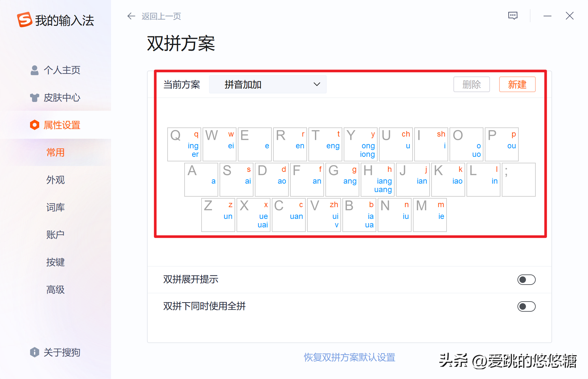Switch to the 外观 tab

tap(56, 180)
